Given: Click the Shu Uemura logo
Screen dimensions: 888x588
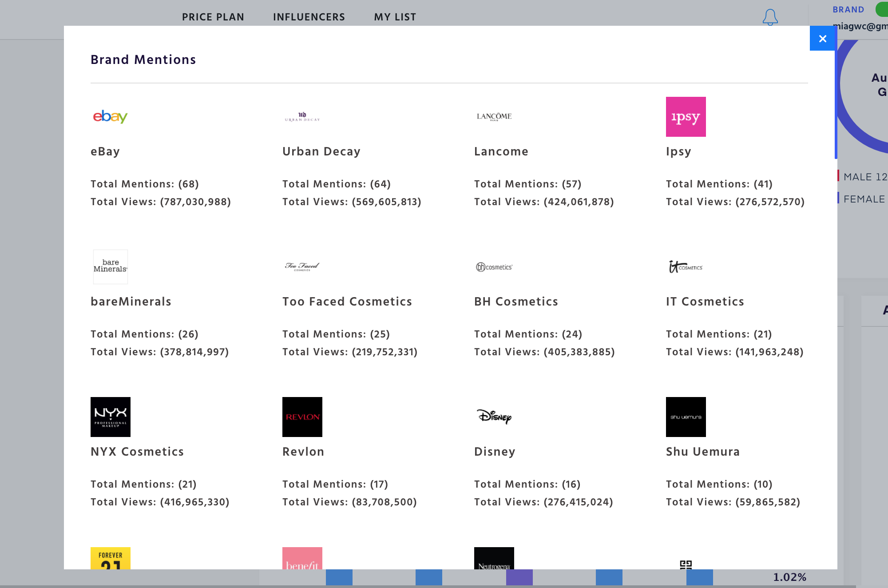Looking at the screenshot, I should (x=686, y=417).
